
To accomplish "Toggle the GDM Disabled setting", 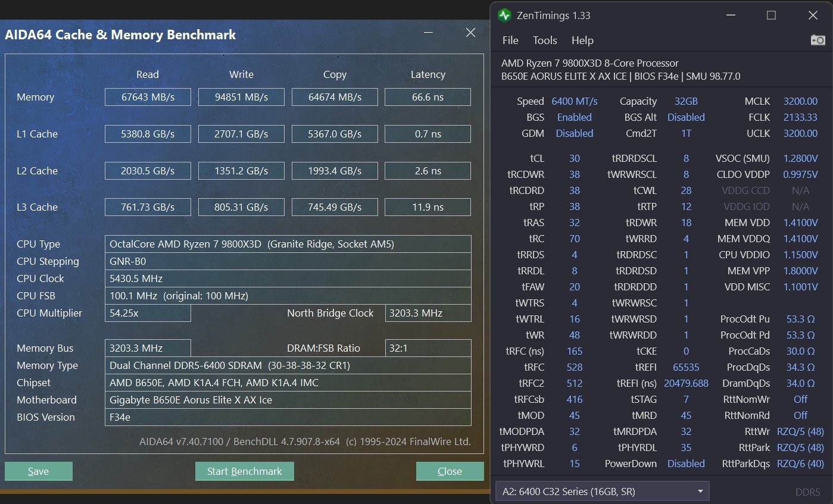I will [574, 133].
